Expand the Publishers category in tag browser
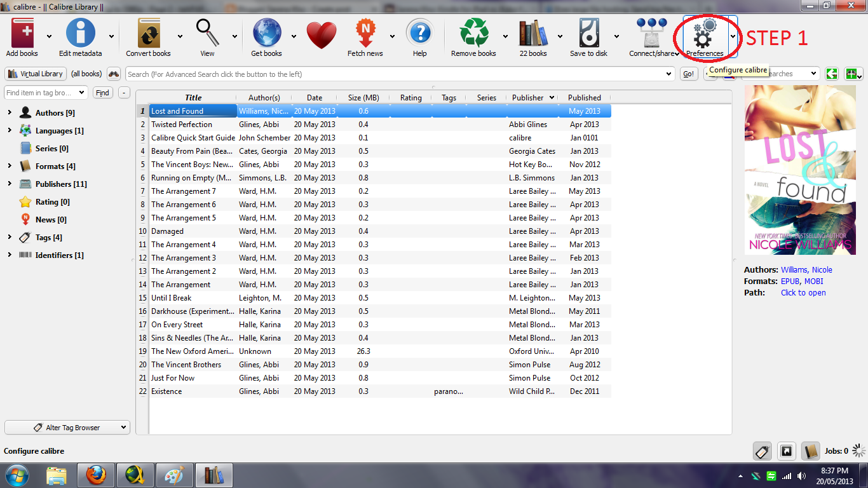The height and width of the screenshot is (488, 868). [9, 184]
